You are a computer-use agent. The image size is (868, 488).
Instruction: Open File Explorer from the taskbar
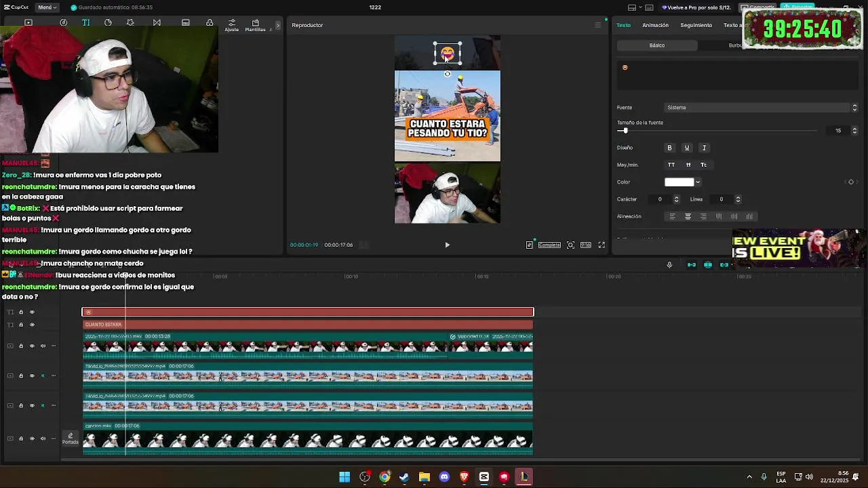(425, 477)
